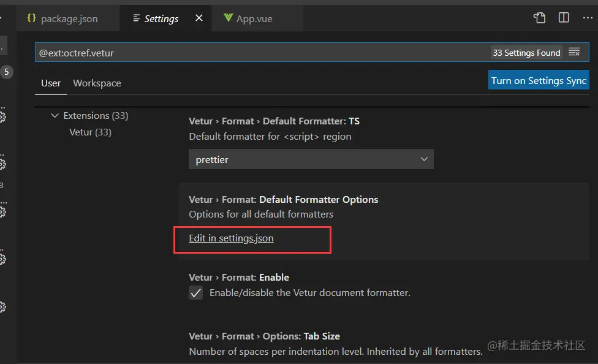Select the User settings tab

pyautogui.click(x=51, y=83)
